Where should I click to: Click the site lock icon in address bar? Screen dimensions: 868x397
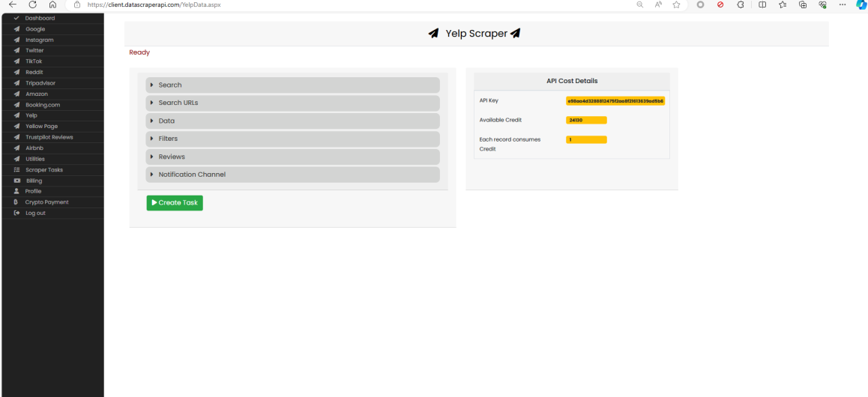coord(77,4)
